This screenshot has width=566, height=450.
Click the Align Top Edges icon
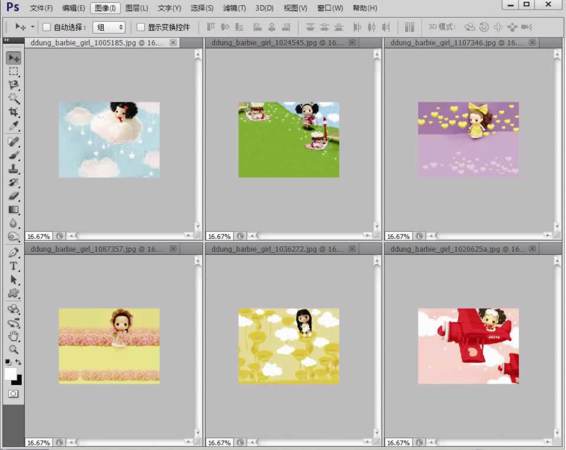tap(210, 27)
